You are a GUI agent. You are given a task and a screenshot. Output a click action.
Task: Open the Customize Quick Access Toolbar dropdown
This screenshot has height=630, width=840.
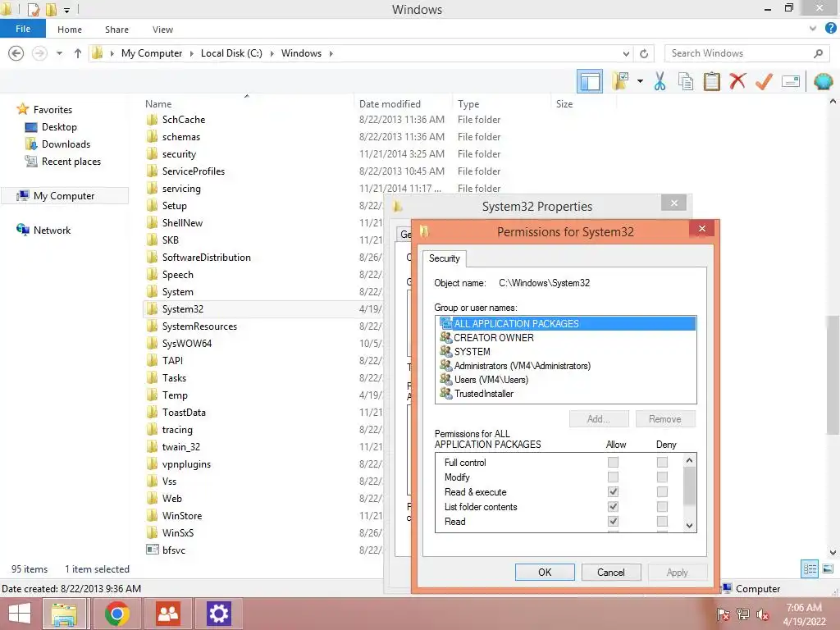[x=67, y=10]
